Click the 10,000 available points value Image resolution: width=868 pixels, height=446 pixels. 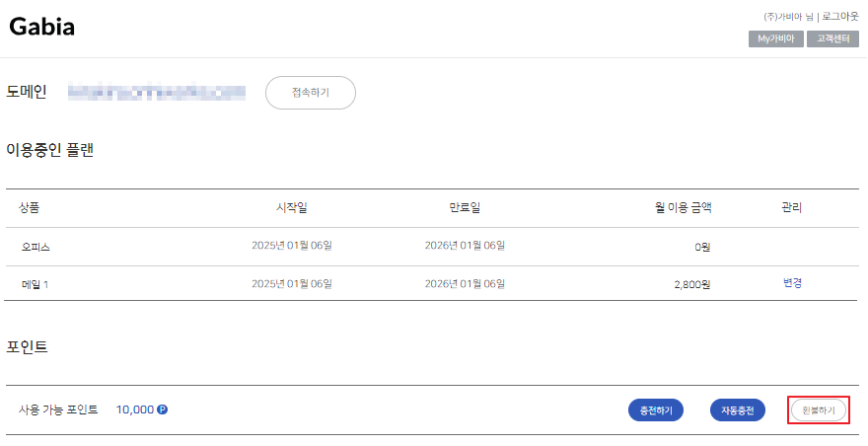(134, 409)
